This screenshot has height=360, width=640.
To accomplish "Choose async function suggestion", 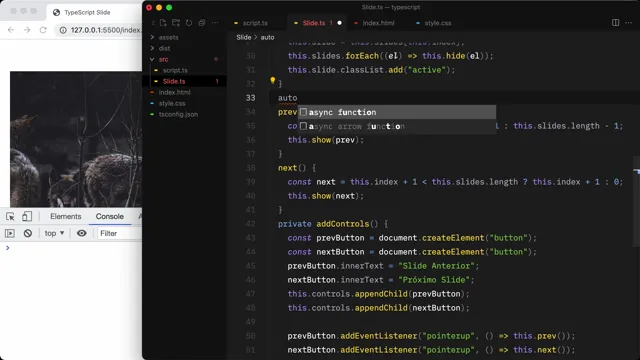I will coord(397,112).
